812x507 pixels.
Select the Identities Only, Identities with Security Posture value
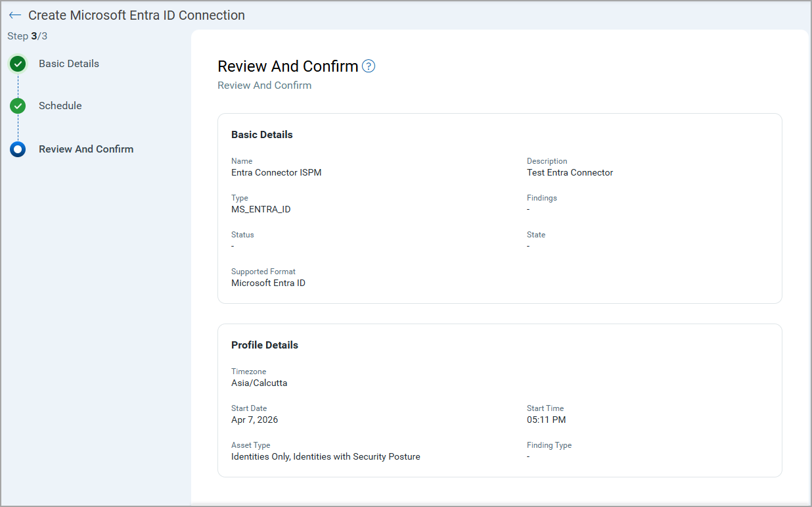(326, 457)
